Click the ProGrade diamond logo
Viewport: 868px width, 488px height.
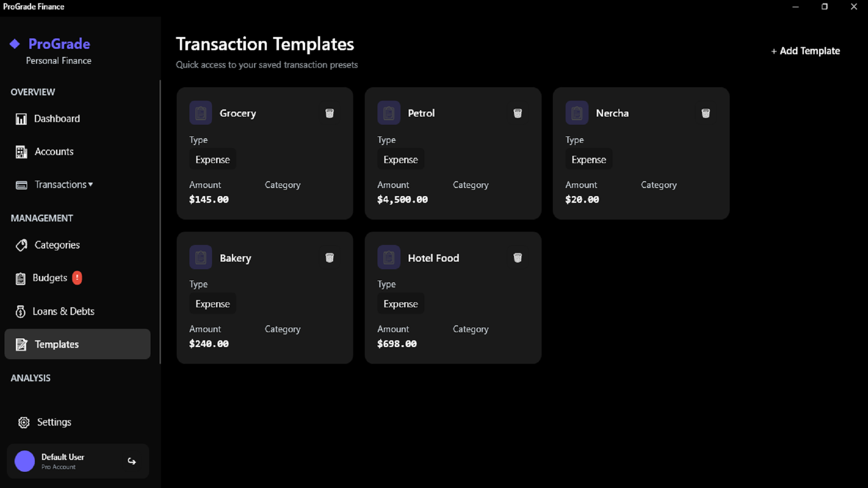pyautogui.click(x=15, y=44)
